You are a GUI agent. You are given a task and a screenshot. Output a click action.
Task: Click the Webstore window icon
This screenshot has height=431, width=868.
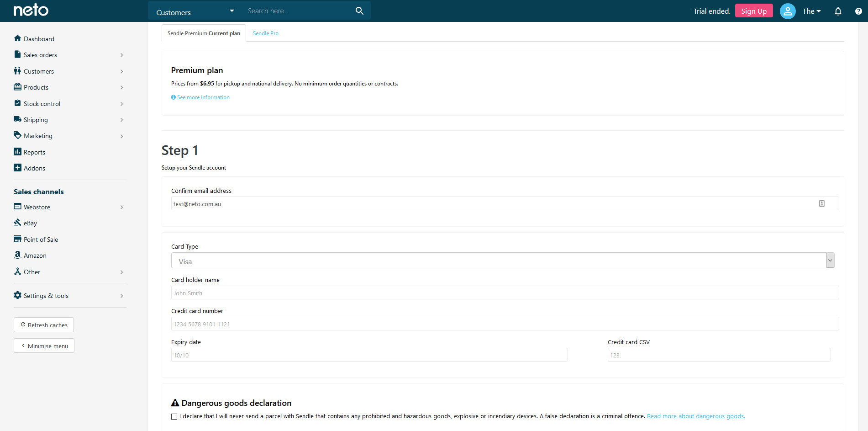(17, 207)
